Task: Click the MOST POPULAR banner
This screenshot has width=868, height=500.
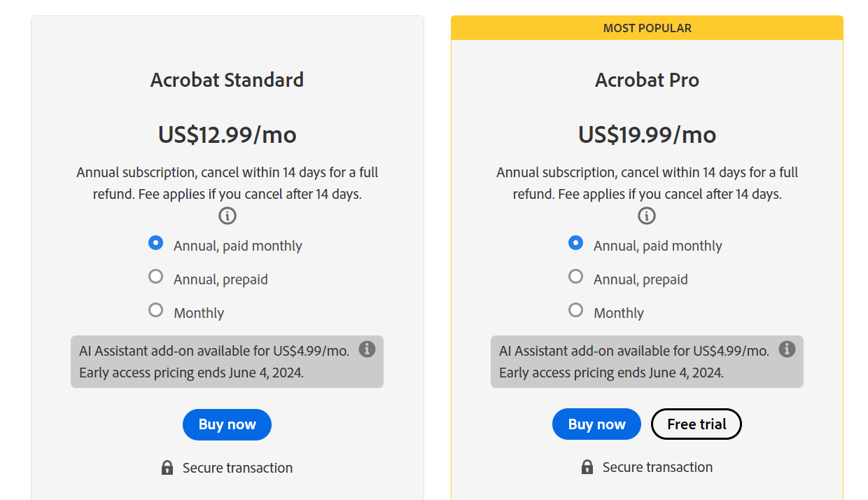Action: pyautogui.click(x=647, y=27)
